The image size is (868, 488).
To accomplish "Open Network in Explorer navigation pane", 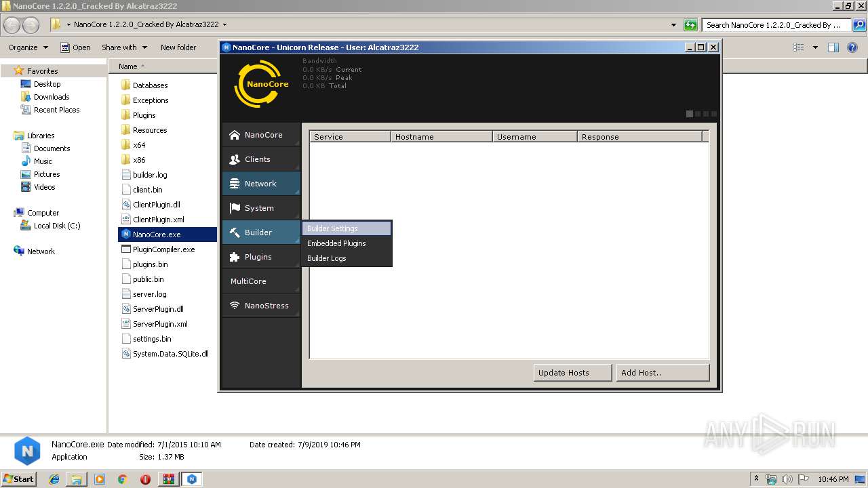I will click(x=35, y=251).
